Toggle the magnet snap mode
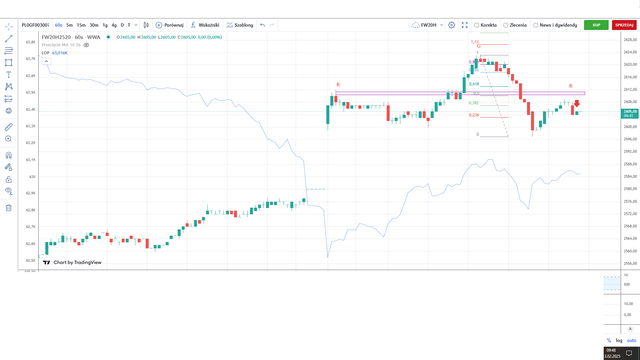640x360 pixels. [9, 155]
